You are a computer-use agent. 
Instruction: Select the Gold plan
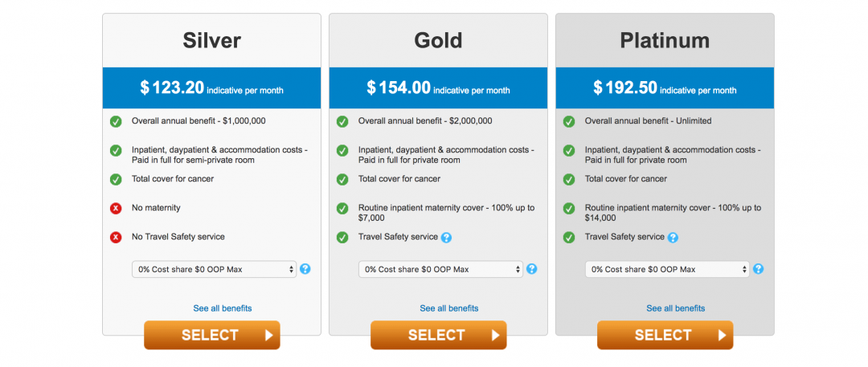(439, 335)
